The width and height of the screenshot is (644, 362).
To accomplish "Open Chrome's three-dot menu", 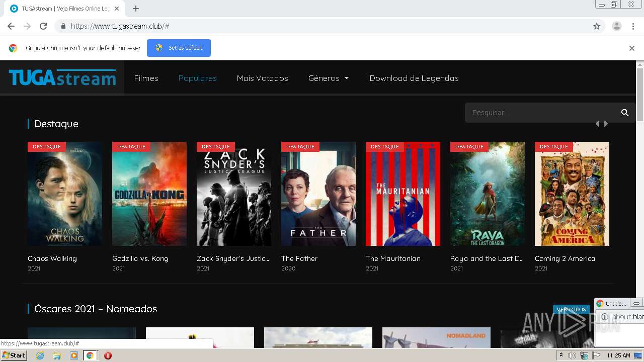I will [633, 26].
